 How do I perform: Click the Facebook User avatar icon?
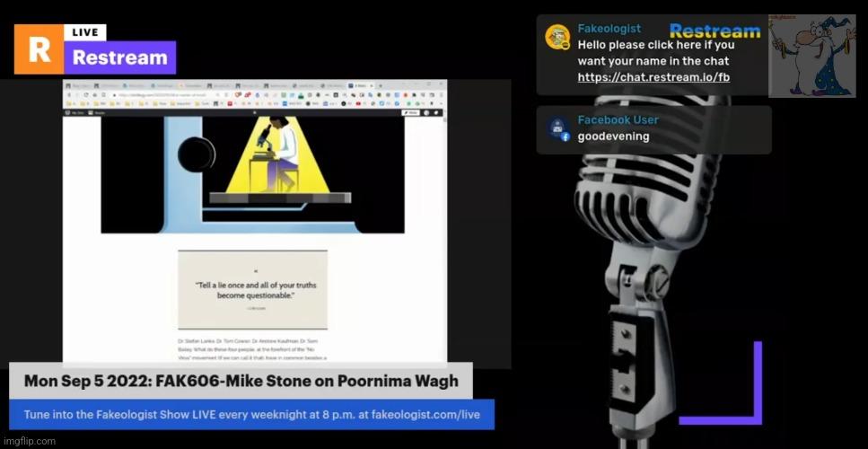coord(557,129)
